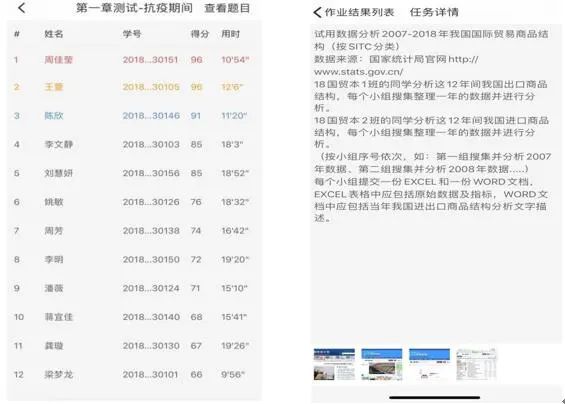The image size is (565, 404).
Task: Click the 姓名 column header
Action: coord(54,34)
